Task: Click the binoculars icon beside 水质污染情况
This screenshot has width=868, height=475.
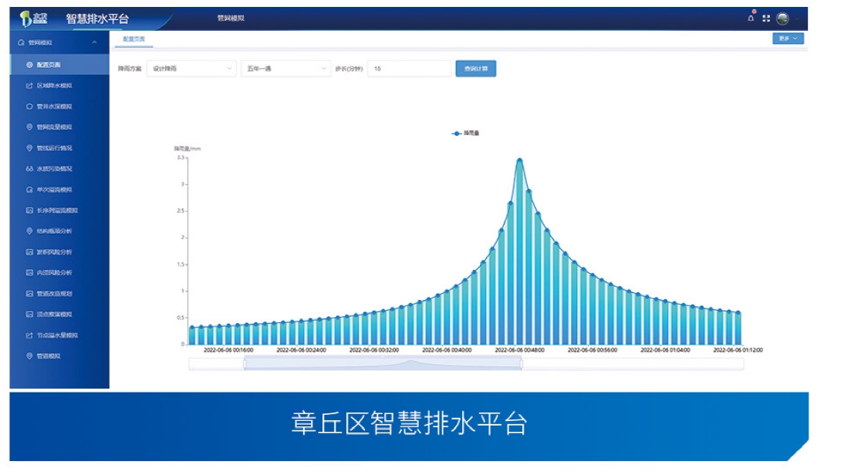Action: 29,169
